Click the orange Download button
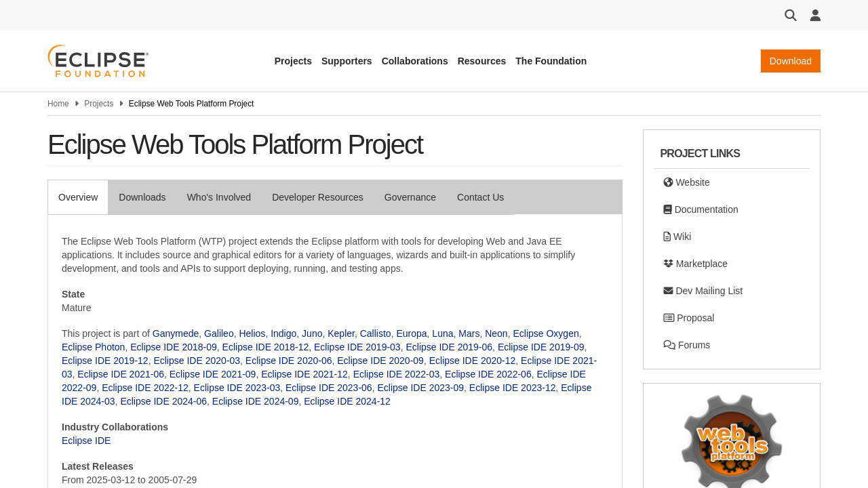The image size is (868, 488). (791, 61)
